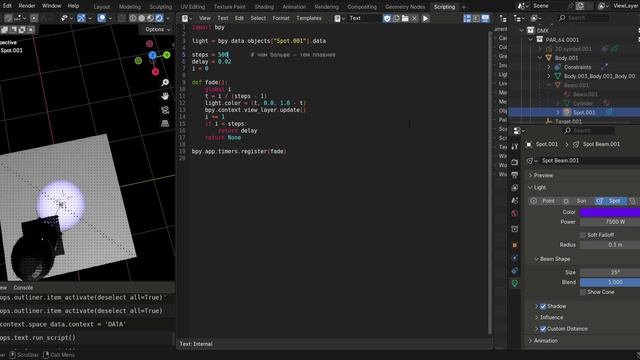
Task: Open Object Constraints properties tab
Action: [x=515, y=271]
